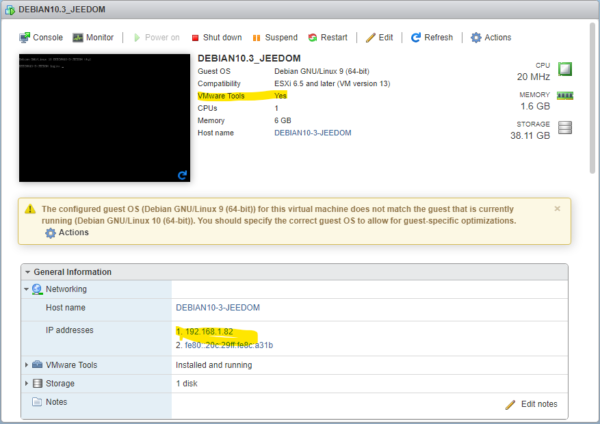Shut down the virtual machine

pyautogui.click(x=217, y=38)
